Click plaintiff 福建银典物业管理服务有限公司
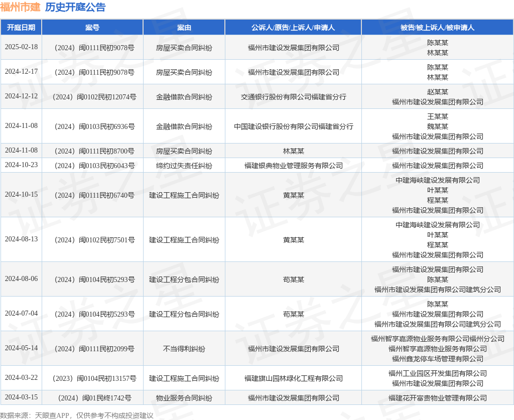This screenshot has width=514, height=420. [x=293, y=166]
